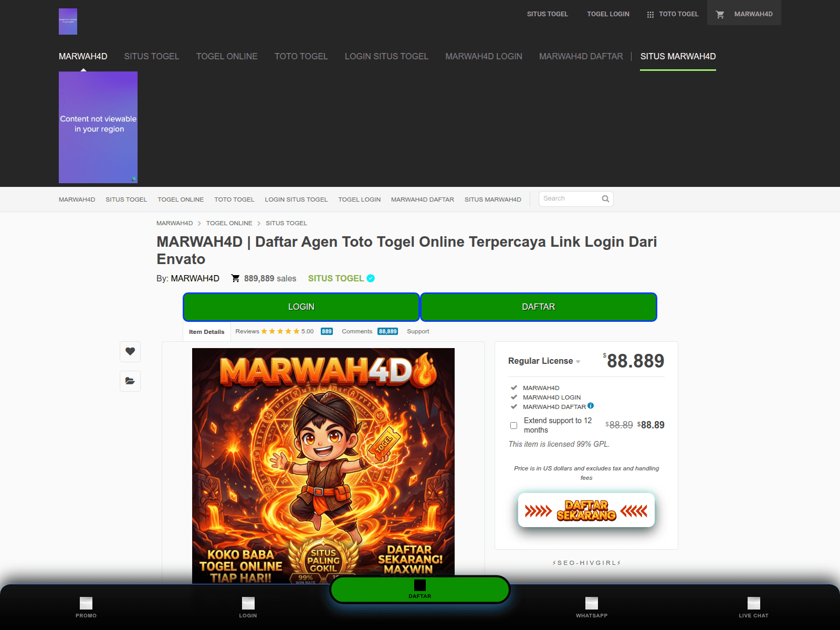Click the five-star rating in Reviews
Screen dimensions: 840x630
pyautogui.click(x=280, y=331)
